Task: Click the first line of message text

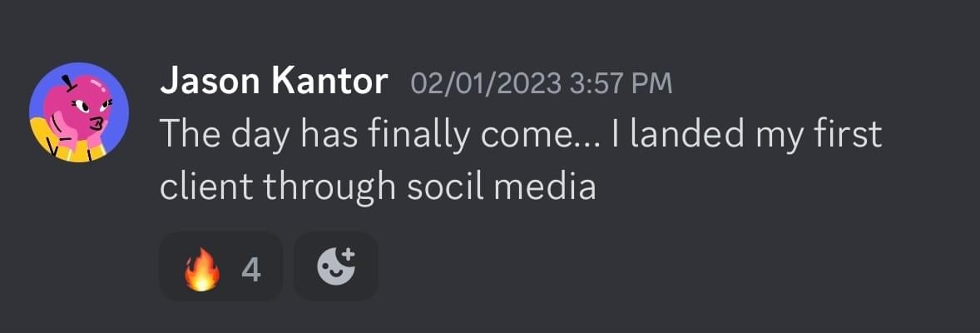Action: [x=520, y=134]
